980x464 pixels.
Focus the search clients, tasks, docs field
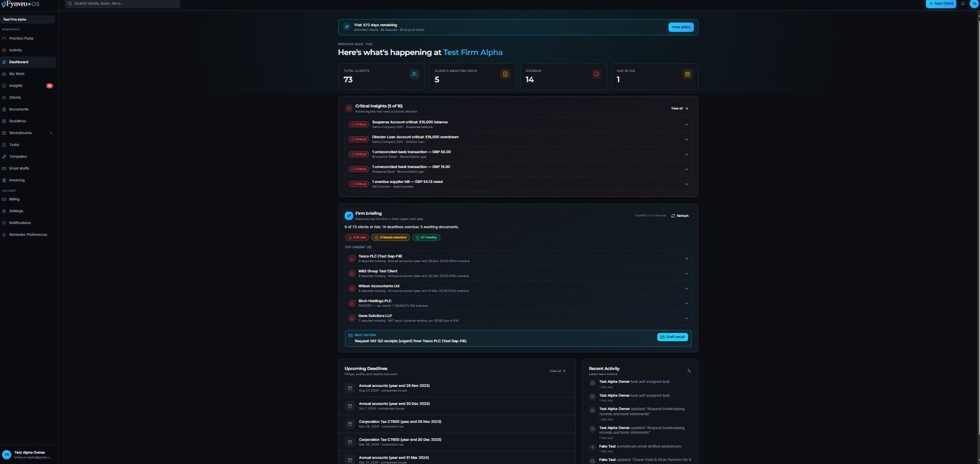click(123, 4)
